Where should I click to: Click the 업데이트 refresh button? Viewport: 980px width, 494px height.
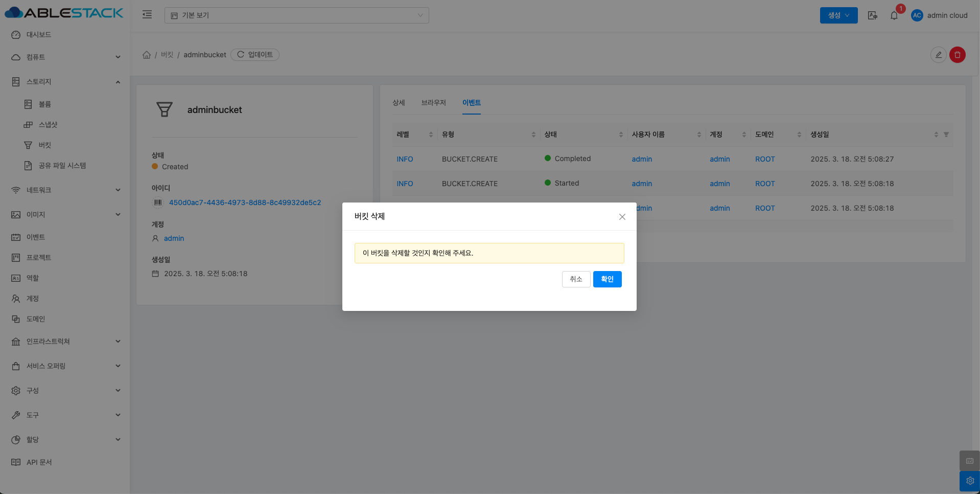pyautogui.click(x=255, y=55)
